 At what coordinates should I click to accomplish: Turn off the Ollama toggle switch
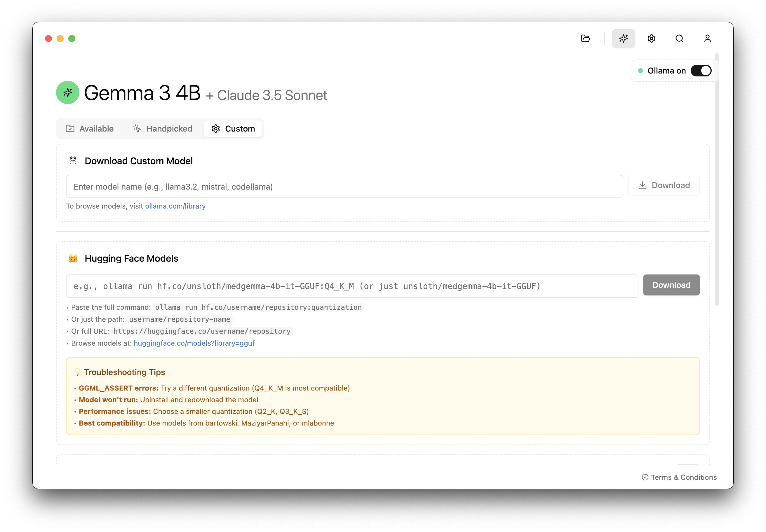click(701, 71)
